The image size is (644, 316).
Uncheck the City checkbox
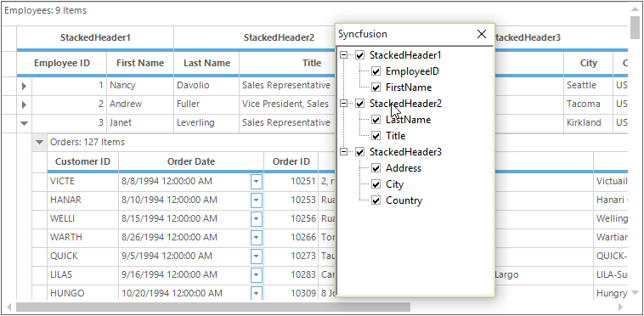tap(376, 184)
